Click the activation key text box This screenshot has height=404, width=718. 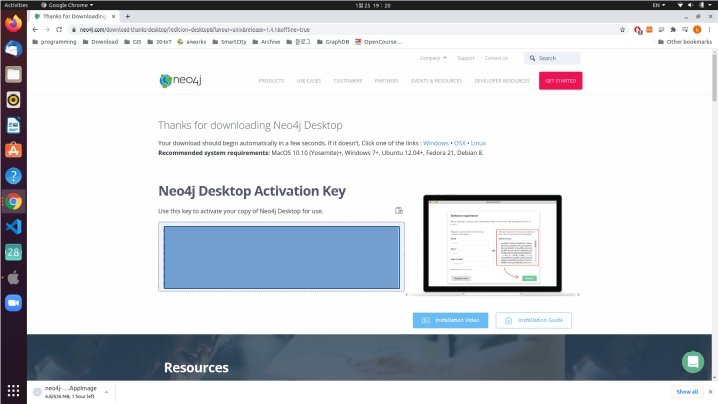(x=282, y=257)
